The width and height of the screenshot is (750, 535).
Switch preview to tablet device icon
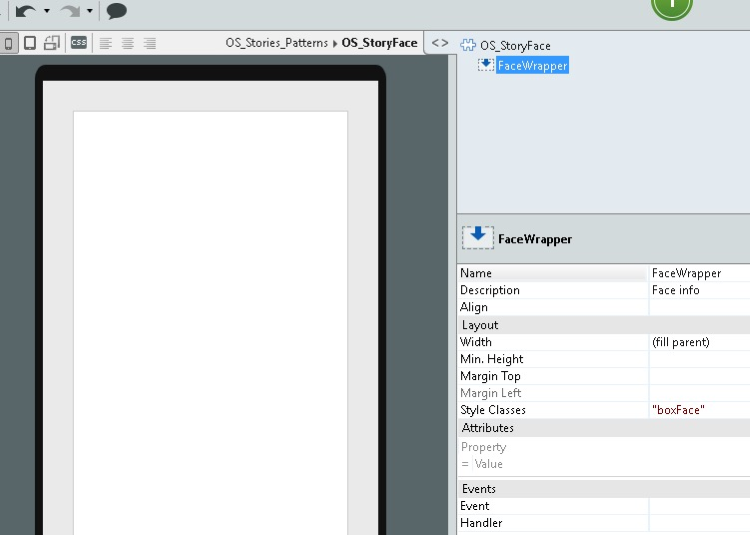30,43
